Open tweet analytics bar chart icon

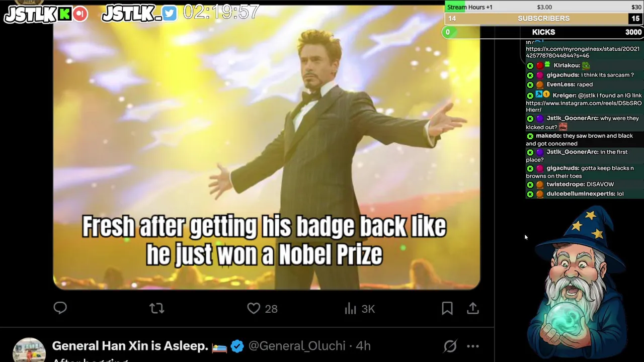(351, 308)
